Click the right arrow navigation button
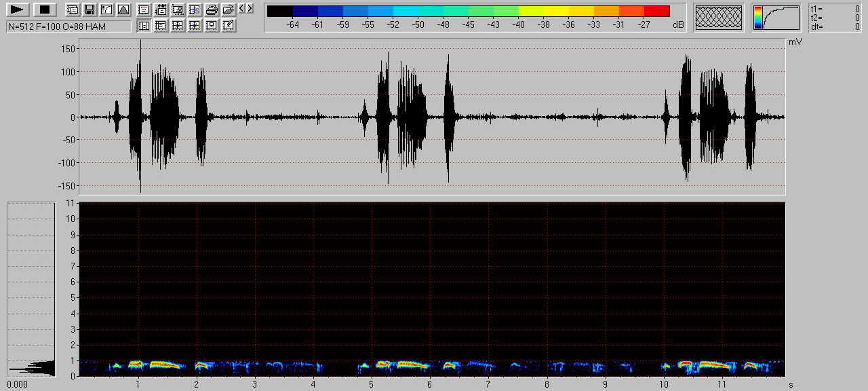 click(250, 8)
